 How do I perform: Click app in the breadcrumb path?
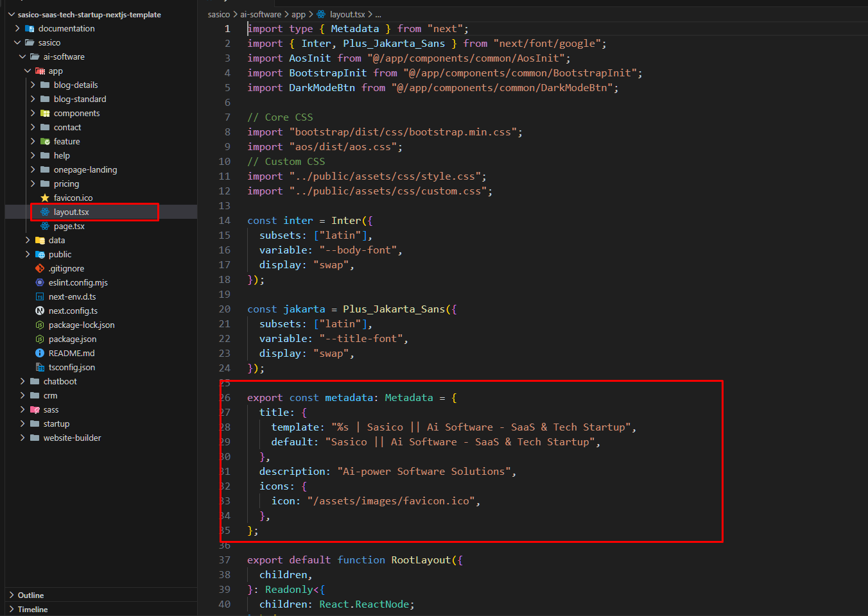click(299, 14)
